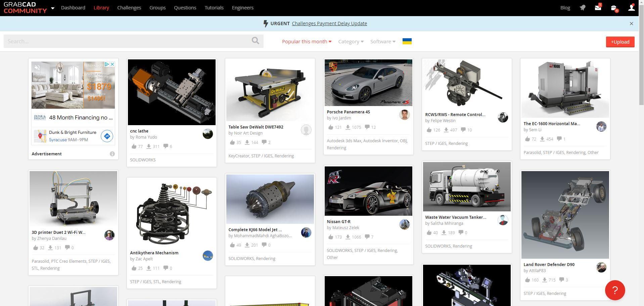Viewport: 644px width, 306px height.
Task: Open comments icon on Nissan GT-R card
Action: [367, 237]
